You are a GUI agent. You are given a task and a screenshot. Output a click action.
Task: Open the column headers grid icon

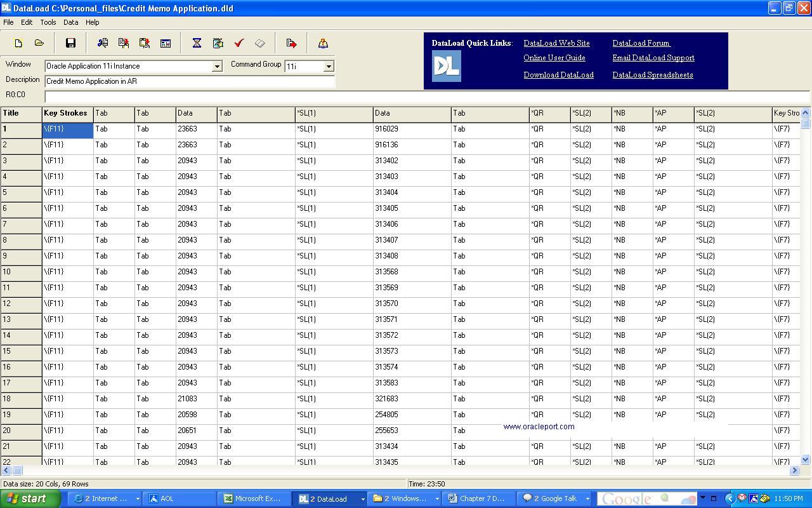[166, 43]
